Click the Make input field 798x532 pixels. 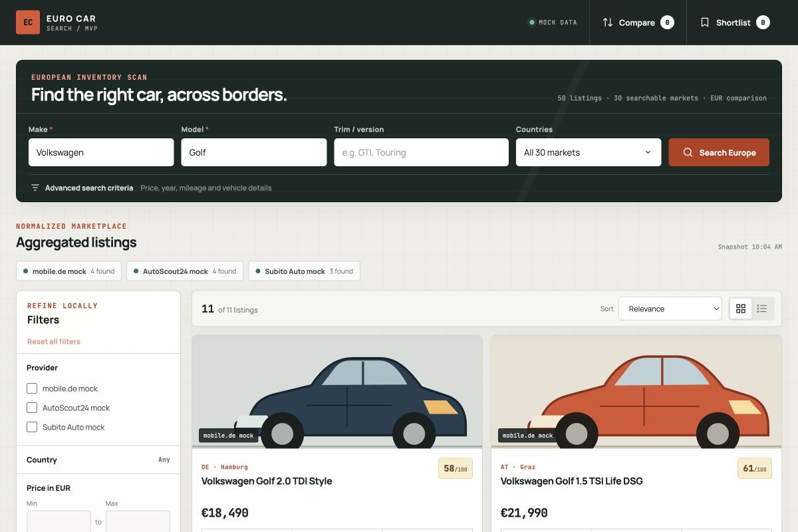click(x=101, y=152)
